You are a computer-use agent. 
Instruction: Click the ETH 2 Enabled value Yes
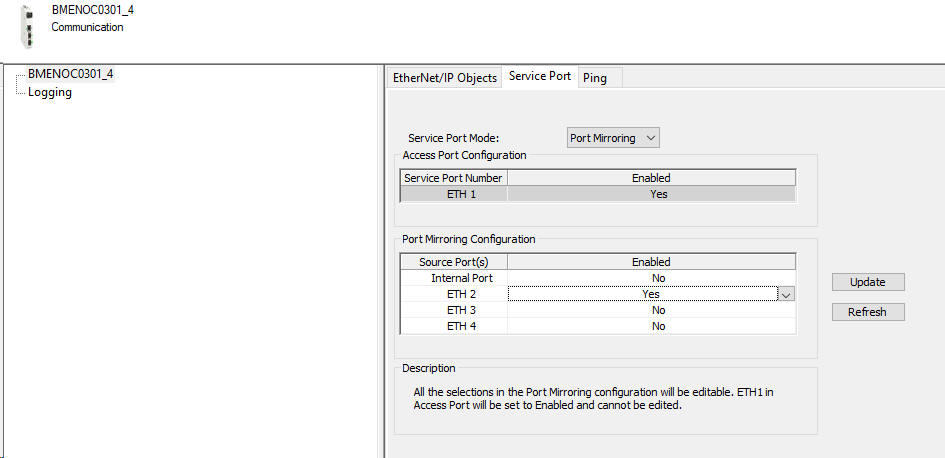[642, 294]
